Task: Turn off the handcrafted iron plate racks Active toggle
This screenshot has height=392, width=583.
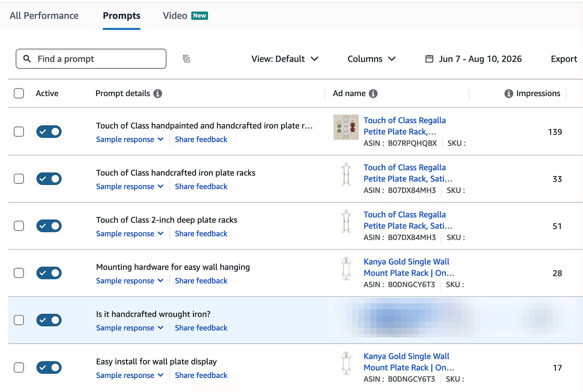Action: pos(49,179)
